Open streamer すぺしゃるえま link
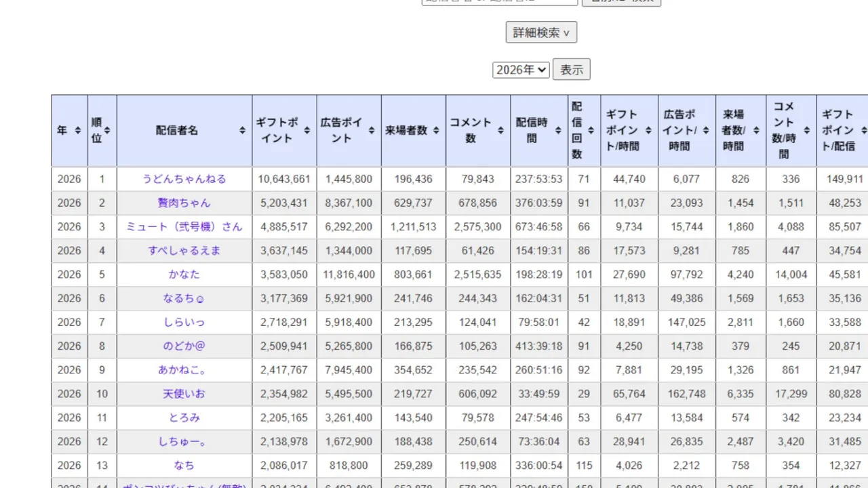The image size is (868, 488). (x=184, y=250)
